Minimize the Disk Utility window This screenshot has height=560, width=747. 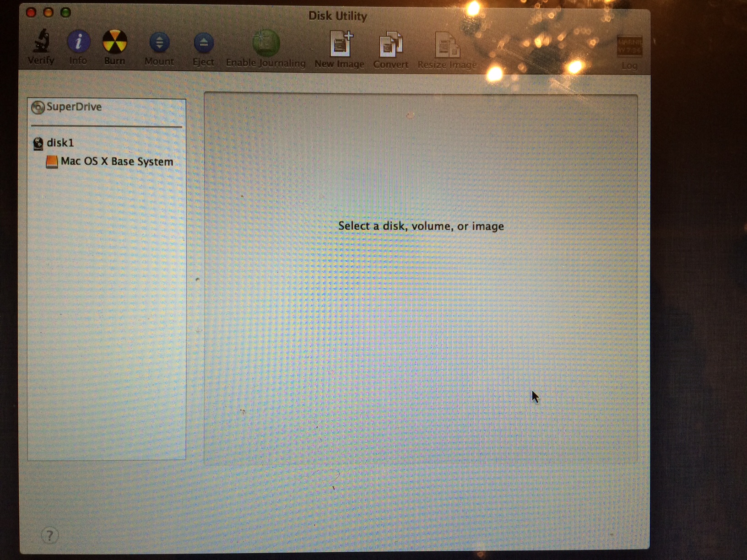(48, 12)
